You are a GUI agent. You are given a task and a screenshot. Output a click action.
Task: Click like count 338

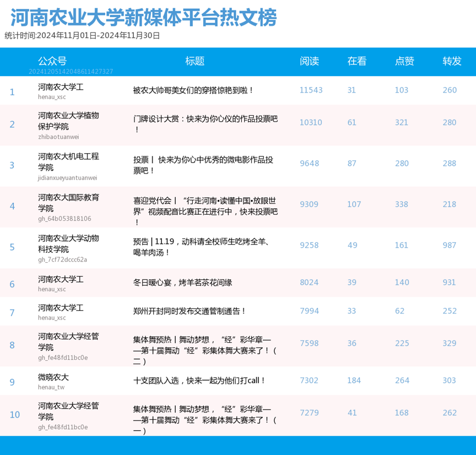point(402,204)
